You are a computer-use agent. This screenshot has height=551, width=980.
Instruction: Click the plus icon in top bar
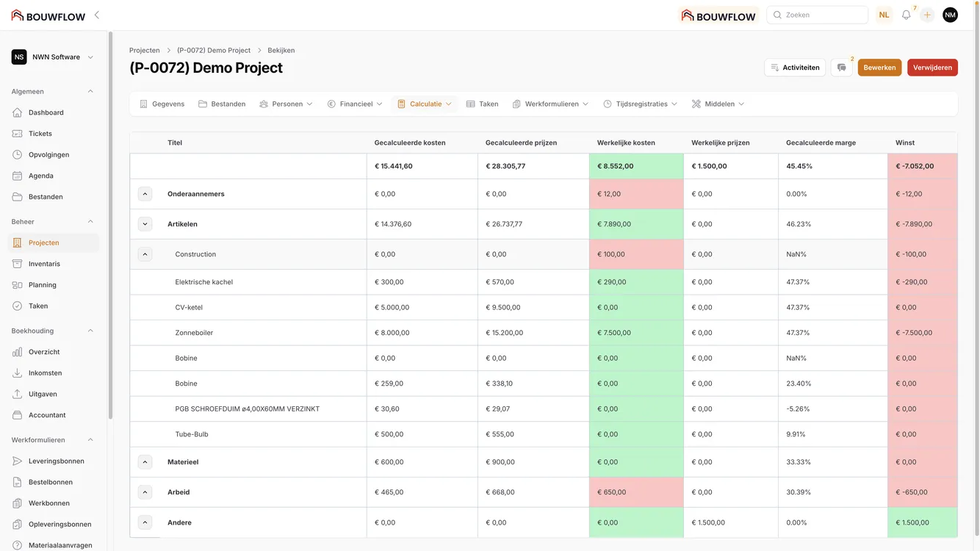click(x=927, y=15)
